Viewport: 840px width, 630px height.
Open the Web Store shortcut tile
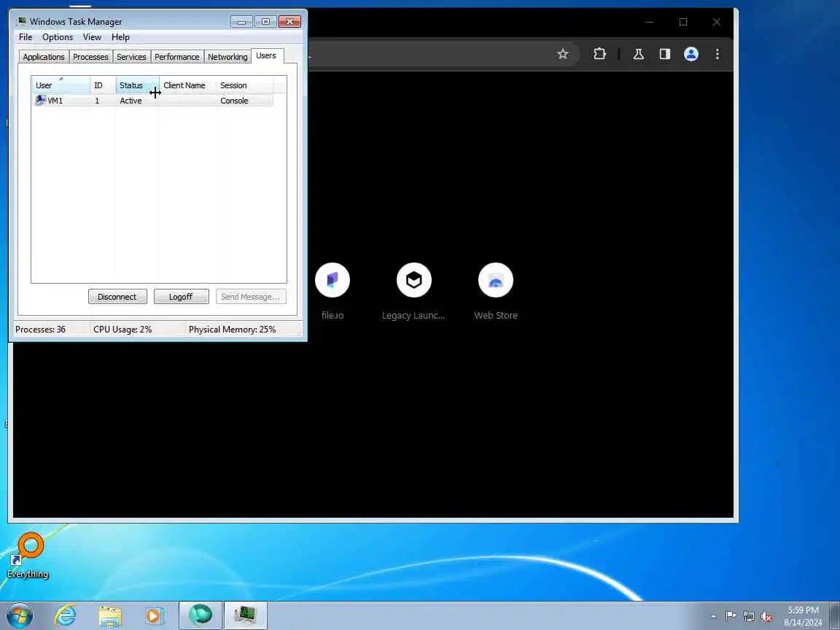click(x=496, y=292)
